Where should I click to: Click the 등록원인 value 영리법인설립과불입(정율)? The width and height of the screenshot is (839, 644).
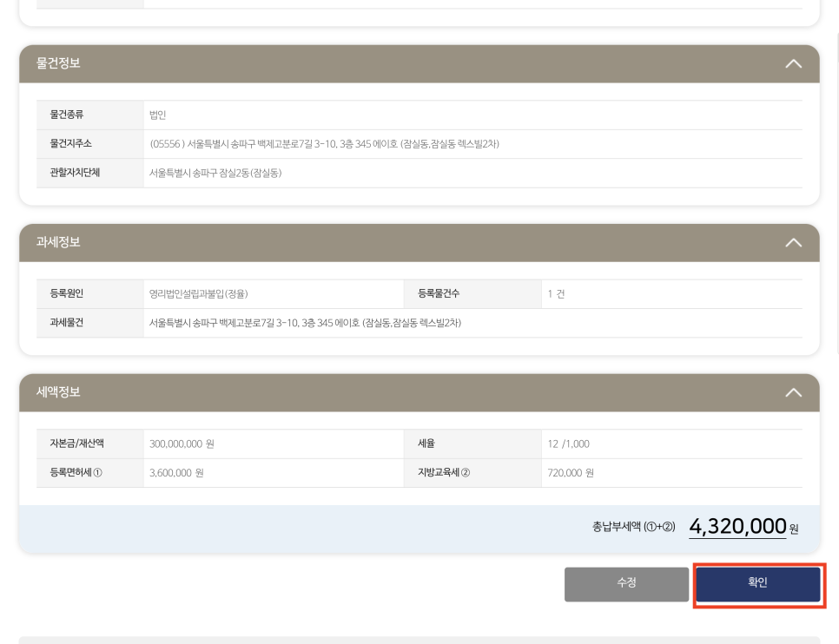(199, 293)
